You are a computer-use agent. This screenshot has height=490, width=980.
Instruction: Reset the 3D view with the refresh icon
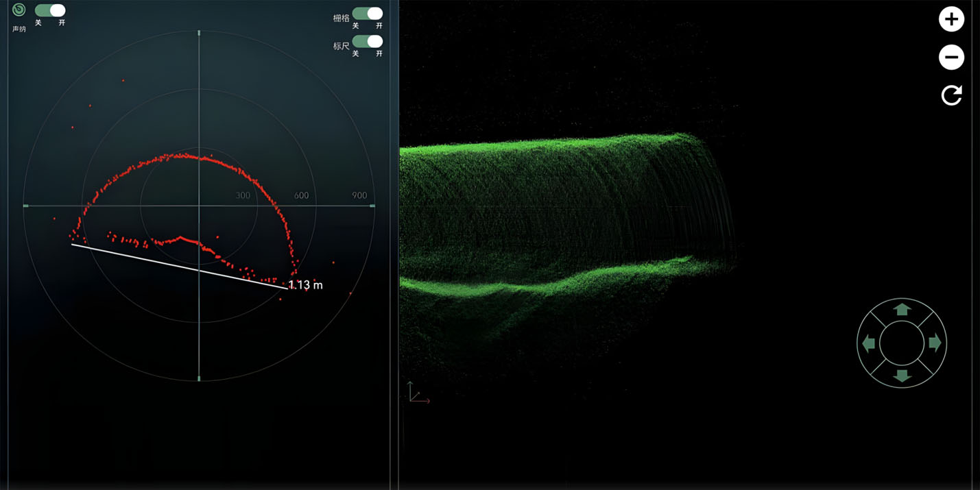951,95
